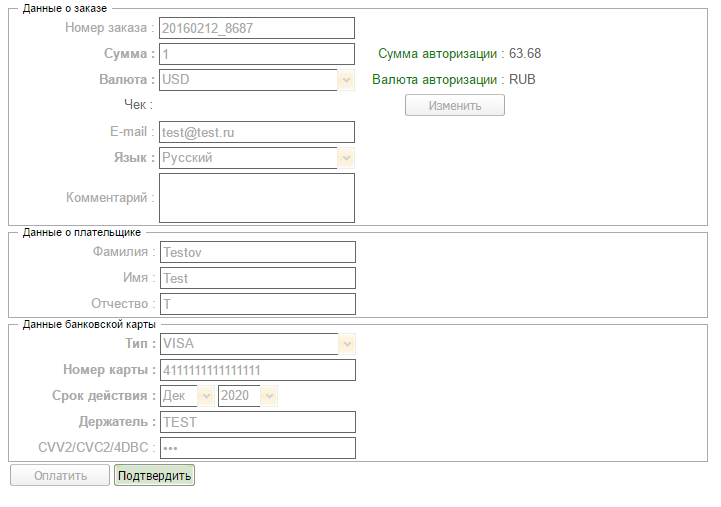Expand the expiry month dropdown showing Дек

point(187,396)
